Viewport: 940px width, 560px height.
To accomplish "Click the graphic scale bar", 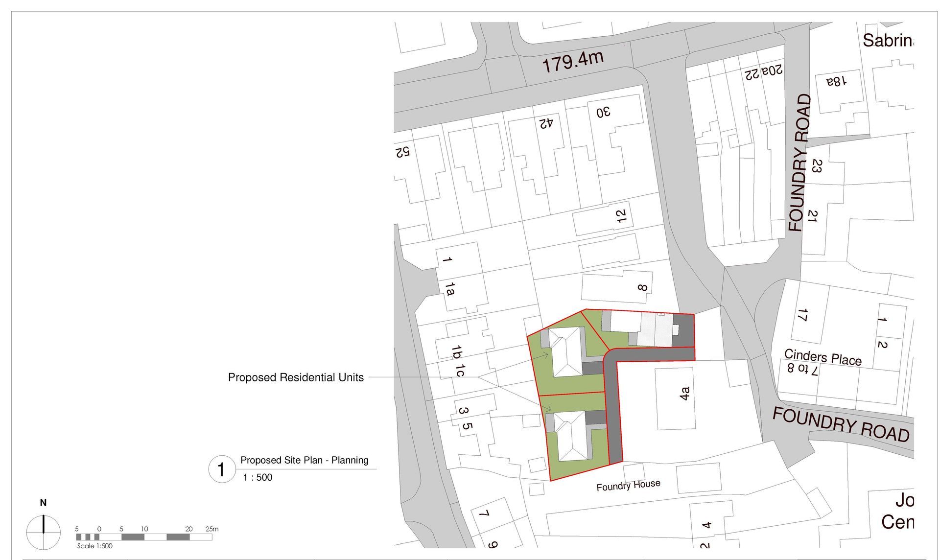I will coord(144,537).
